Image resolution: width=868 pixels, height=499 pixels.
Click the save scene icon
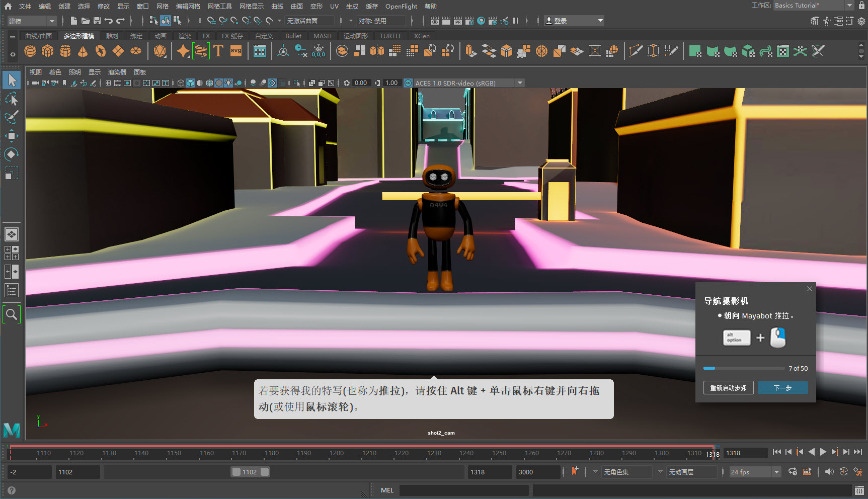97,21
